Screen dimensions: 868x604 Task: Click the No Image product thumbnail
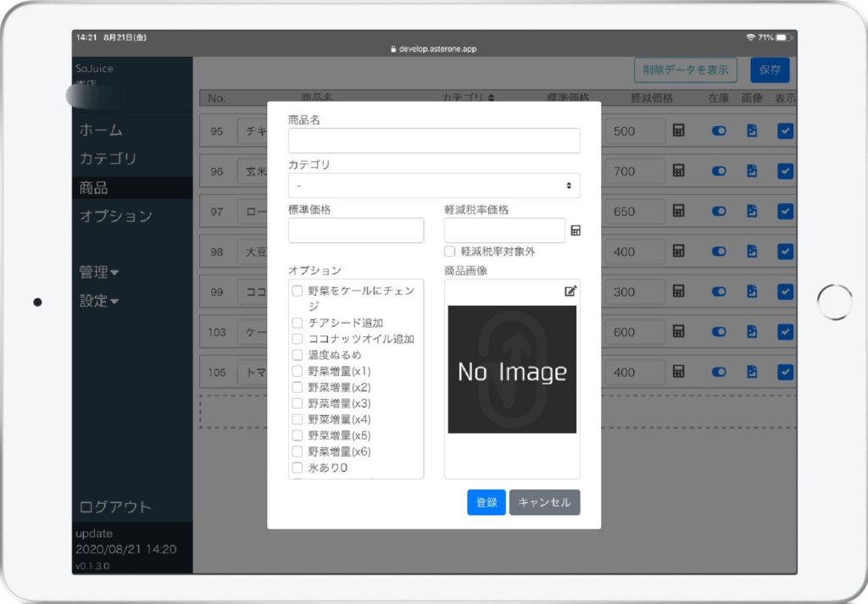pyautogui.click(x=512, y=370)
